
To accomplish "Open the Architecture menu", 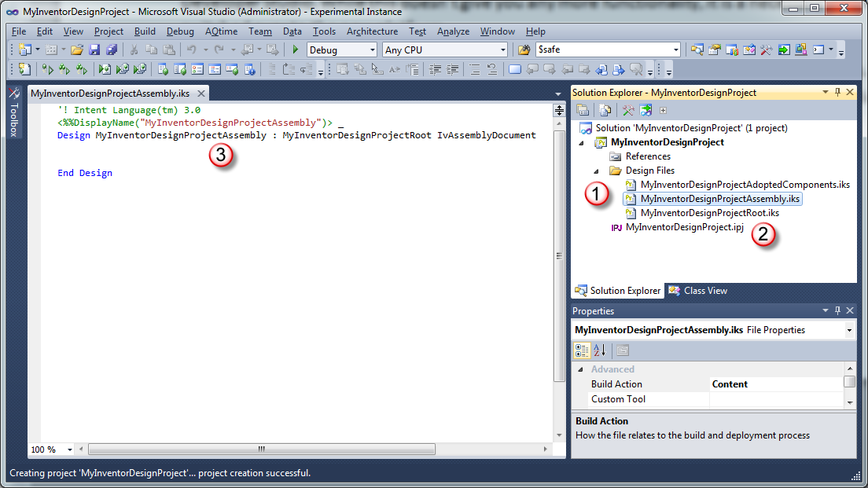I will [372, 31].
